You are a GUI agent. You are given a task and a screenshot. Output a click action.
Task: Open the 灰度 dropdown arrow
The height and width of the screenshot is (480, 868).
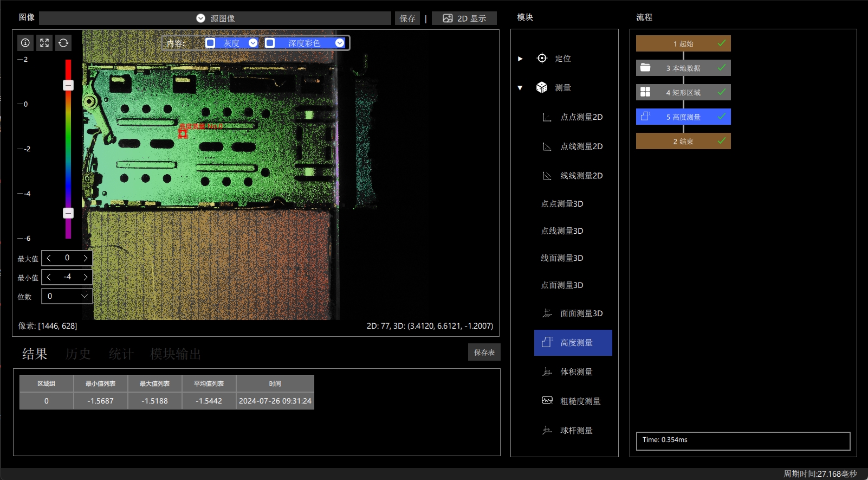253,43
